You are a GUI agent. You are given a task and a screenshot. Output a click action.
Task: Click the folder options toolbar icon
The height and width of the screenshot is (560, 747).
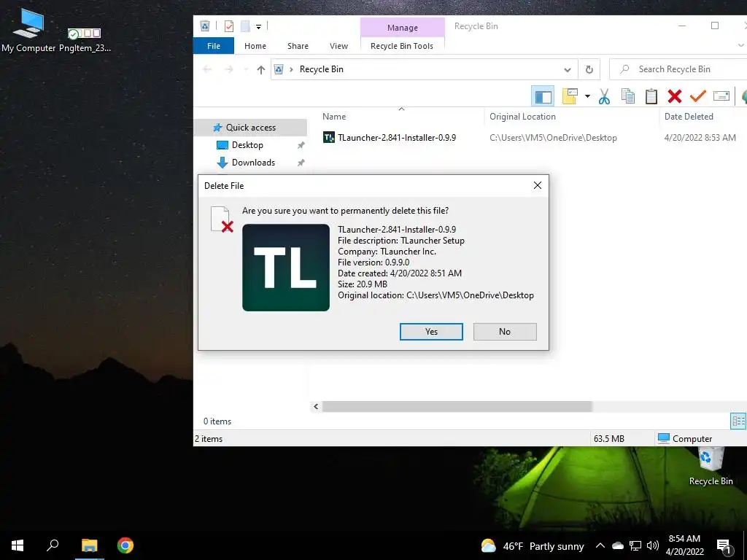coord(570,96)
